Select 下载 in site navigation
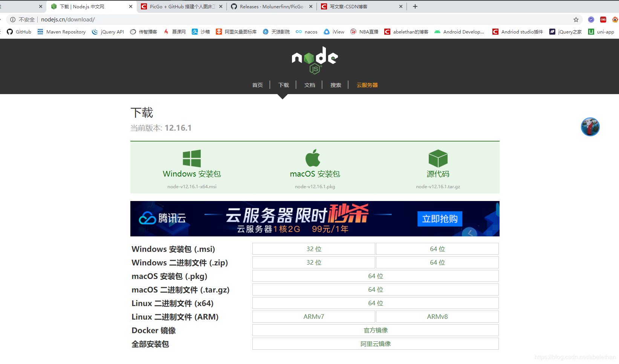Image resolution: width=619 pixels, height=364 pixels. click(284, 85)
